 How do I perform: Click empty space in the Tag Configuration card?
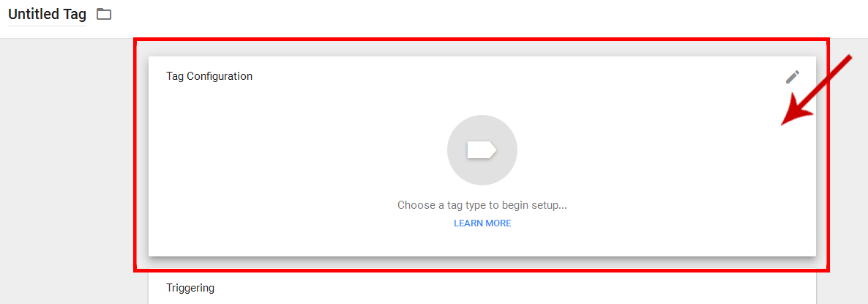click(x=277, y=166)
